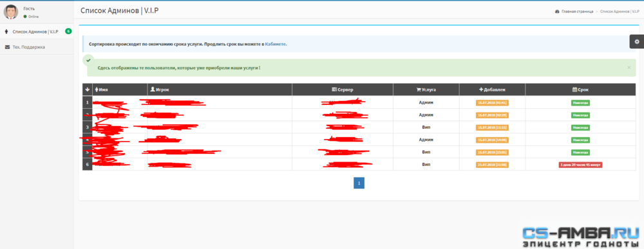Viewport: 644px width, 249px height.
Task: Click the Online status indicator
Action: coord(31,17)
